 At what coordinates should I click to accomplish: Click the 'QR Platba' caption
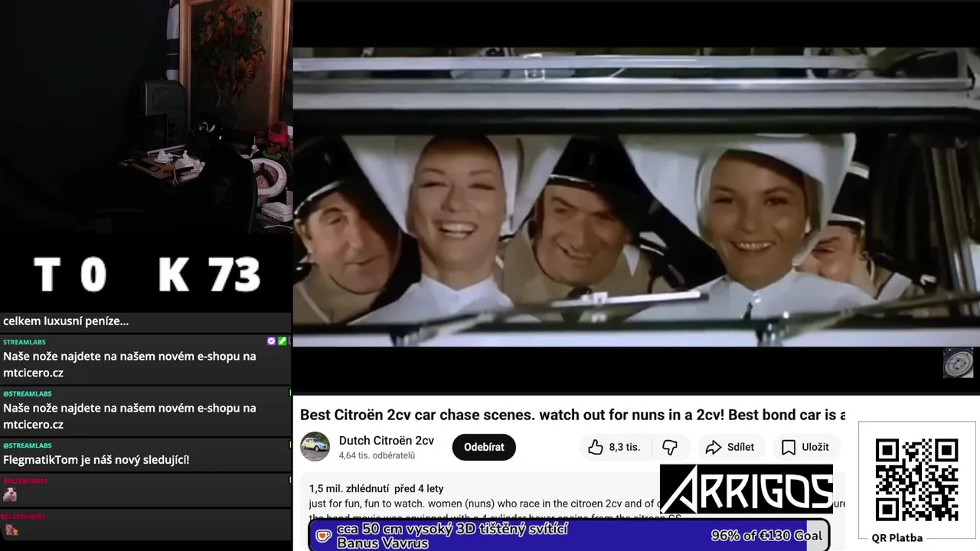897,538
